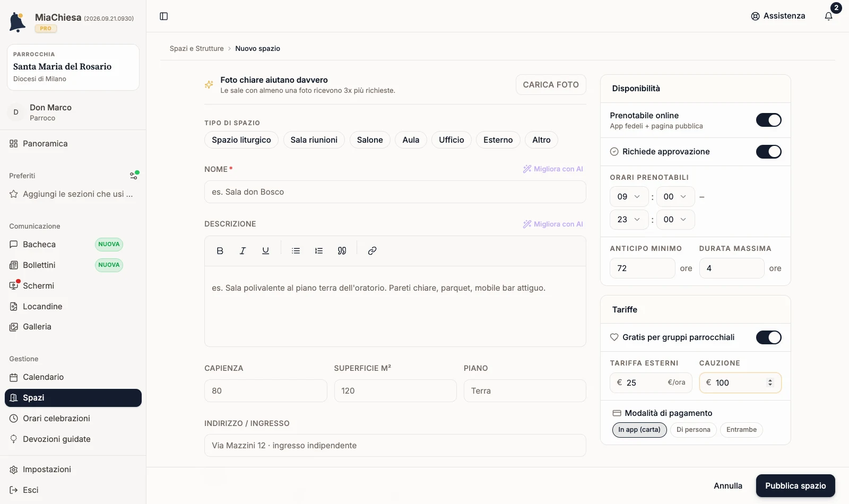Toggle Gratis per gruppi parrocchiali switch

point(768,337)
